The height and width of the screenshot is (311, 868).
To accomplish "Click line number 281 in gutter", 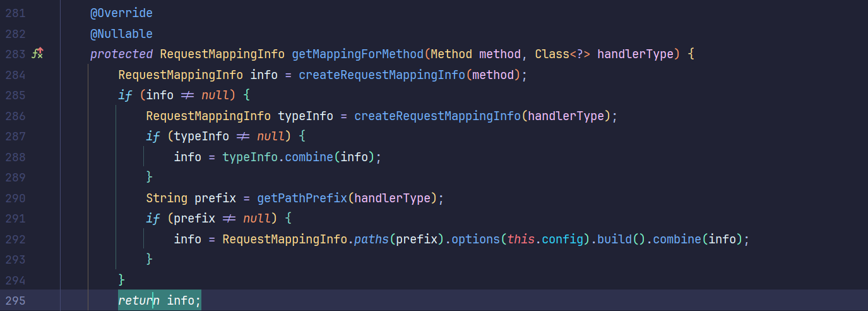I will [x=15, y=13].
